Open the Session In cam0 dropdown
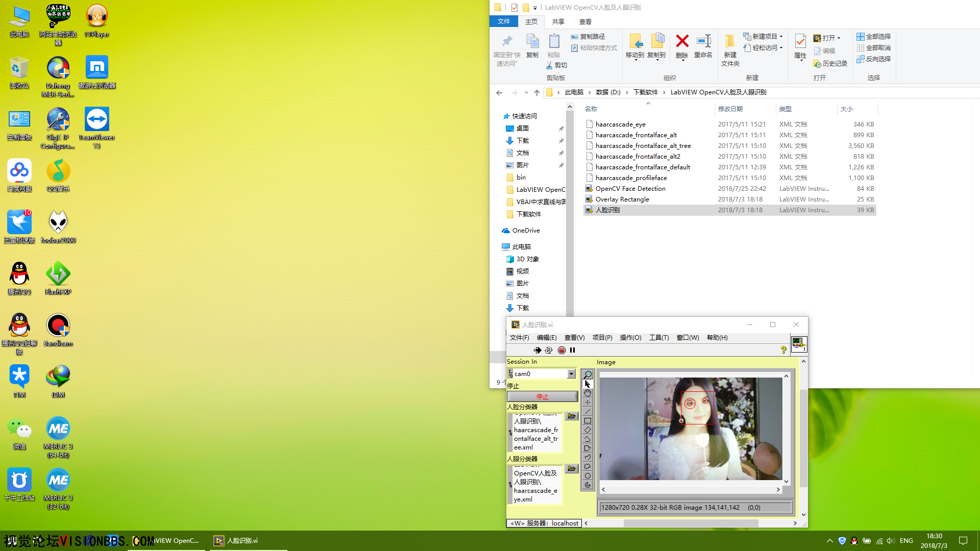980x551 pixels. [x=571, y=374]
